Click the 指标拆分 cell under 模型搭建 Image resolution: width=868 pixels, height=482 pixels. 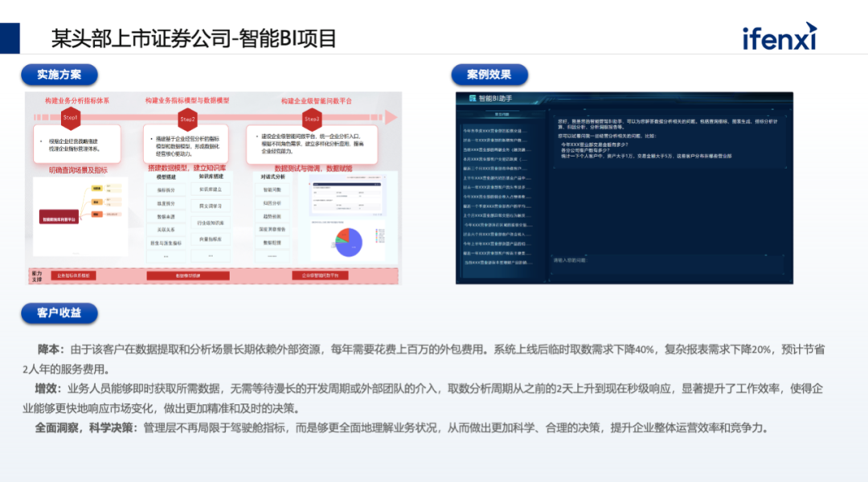(x=166, y=190)
